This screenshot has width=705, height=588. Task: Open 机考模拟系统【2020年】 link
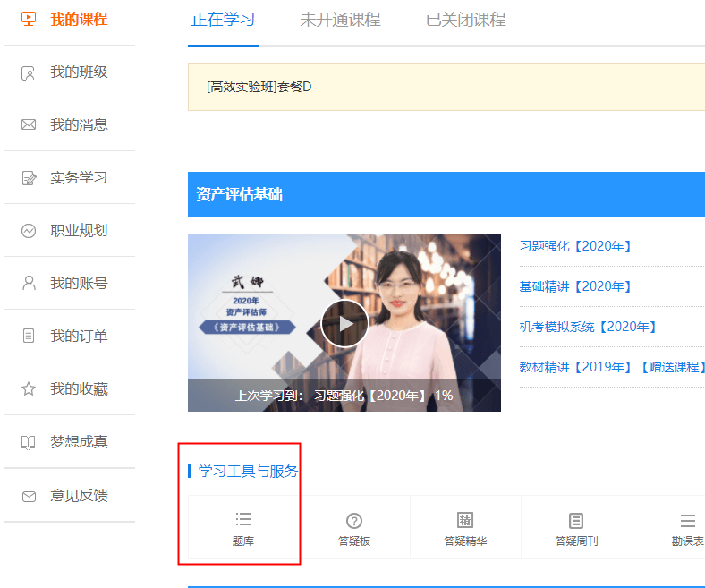coord(588,327)
